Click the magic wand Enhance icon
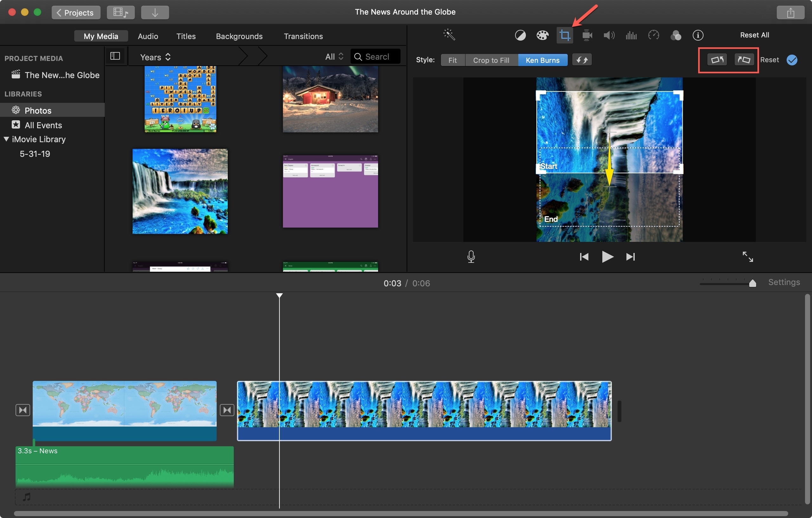 (449, 35)
